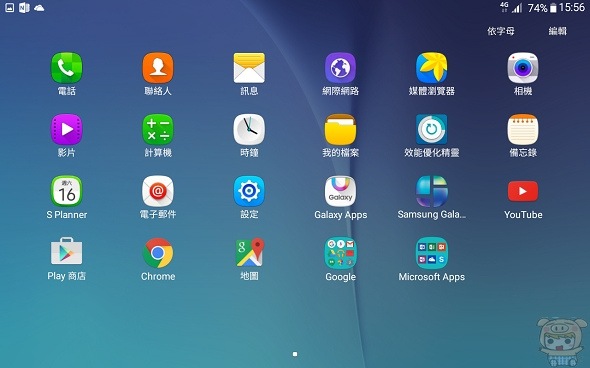This screenshot has width=590, height=368.
Task: Launch the green Calculator (計算機) app
Action: click(158, 129)
